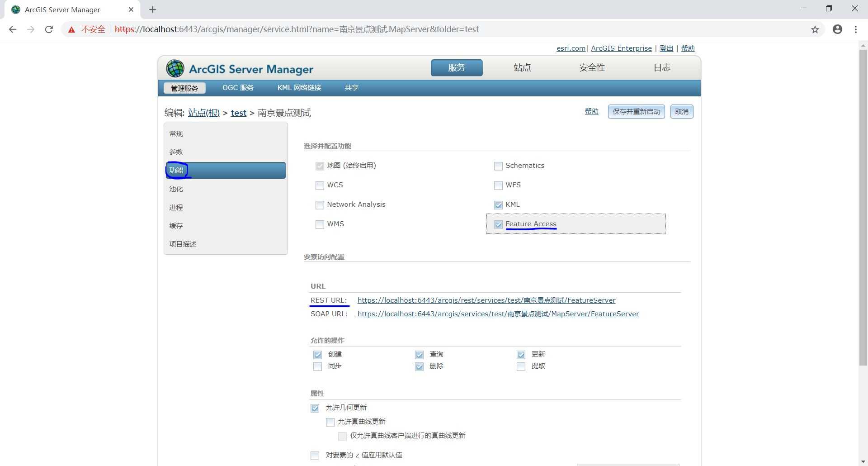Enable 对要素的 z 值应用默认值 checkbox
The width and height of the screenshot is (868, 466).
(x=315, y=456)
